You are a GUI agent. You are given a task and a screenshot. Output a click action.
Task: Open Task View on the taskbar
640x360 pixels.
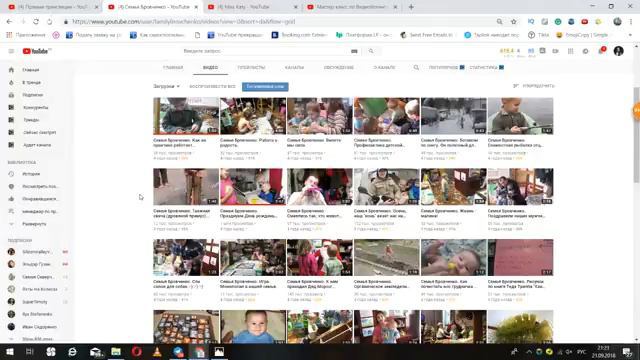[29, 352]
